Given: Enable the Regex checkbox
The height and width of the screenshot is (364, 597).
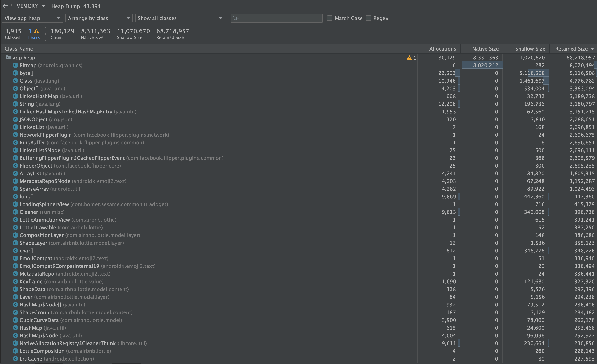Looking at the screenshot, I should click(368, 18).
